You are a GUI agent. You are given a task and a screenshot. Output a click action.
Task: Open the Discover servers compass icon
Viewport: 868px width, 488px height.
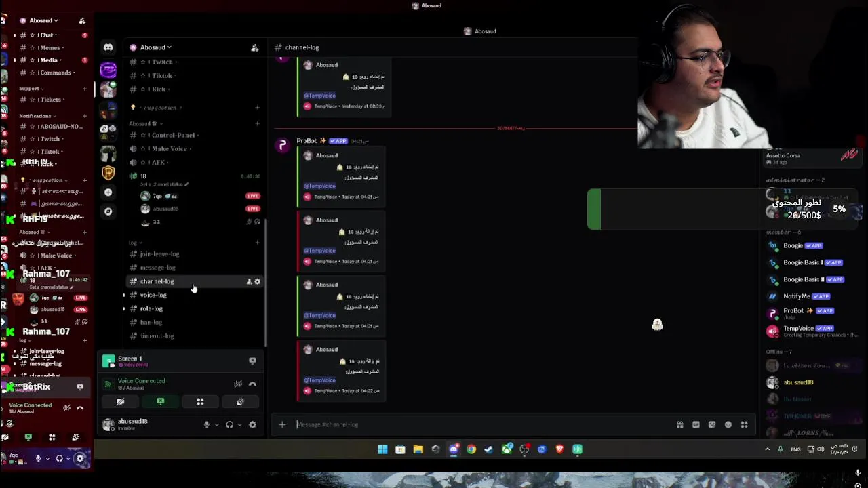coord(108,211)
